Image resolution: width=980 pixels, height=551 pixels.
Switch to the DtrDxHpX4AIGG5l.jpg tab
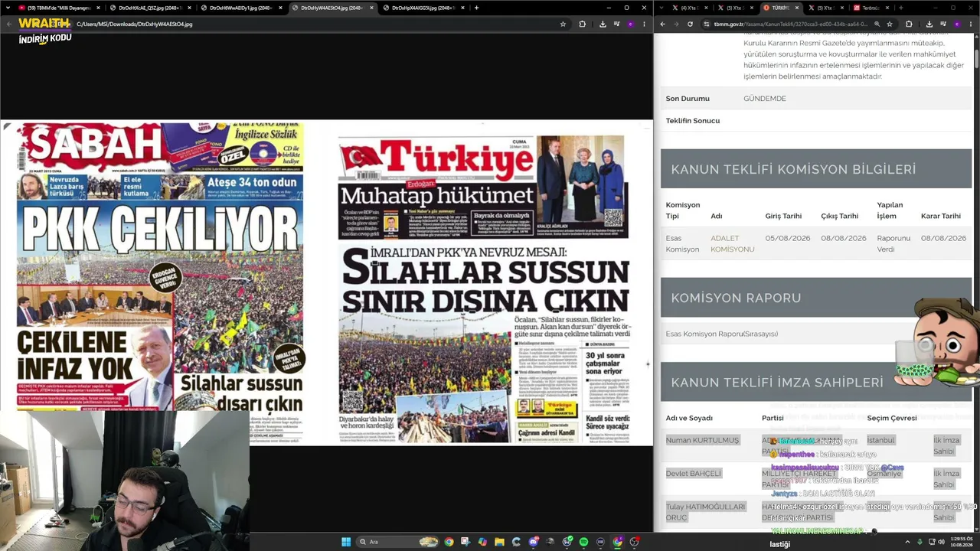click(x=423, y=8)
